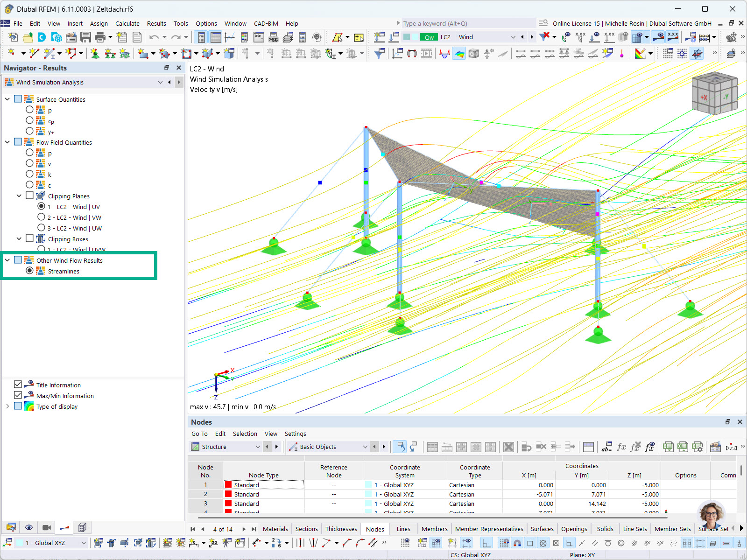Uncheck Title Information at the bottom of navigator
This screenshot has height=560, width=747.
[18, 384]
